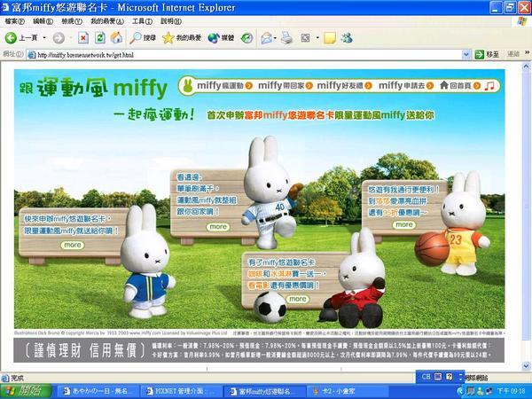The image size is (532, 399).
Task: Switch to the あやかの一日 taskbar window
Action: coord(97,392)
